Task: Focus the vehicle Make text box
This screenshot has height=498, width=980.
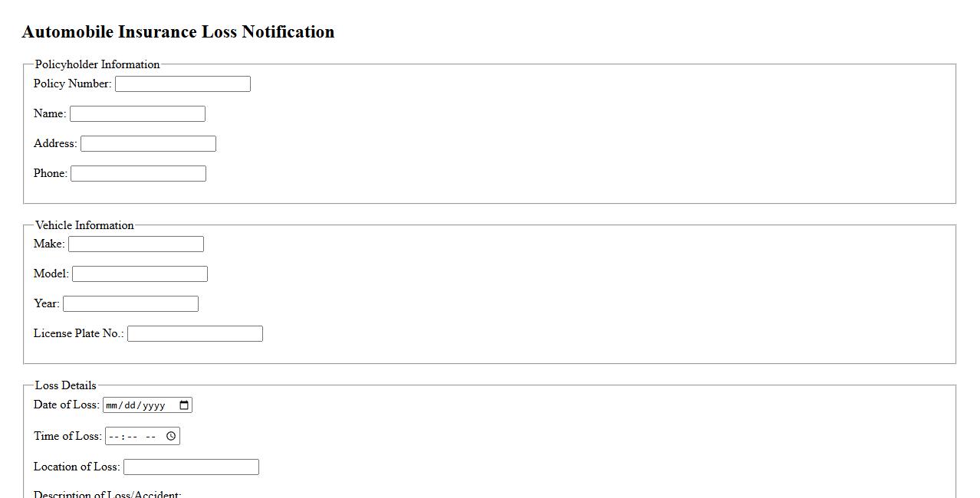Action: (x=136, y=244)
